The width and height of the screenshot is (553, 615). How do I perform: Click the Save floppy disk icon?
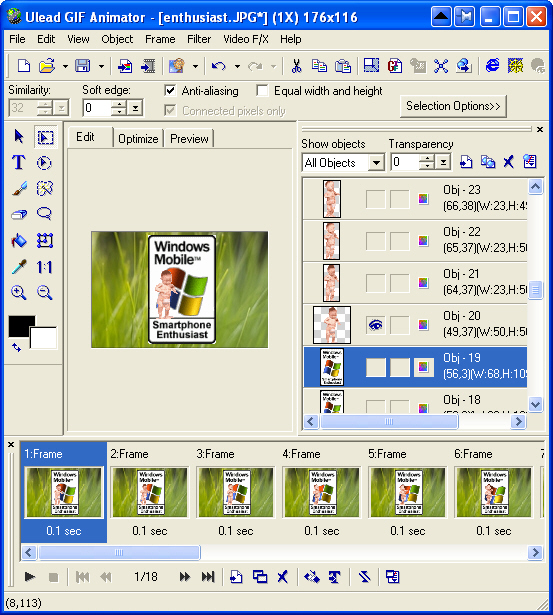click(x=83, y=66)
